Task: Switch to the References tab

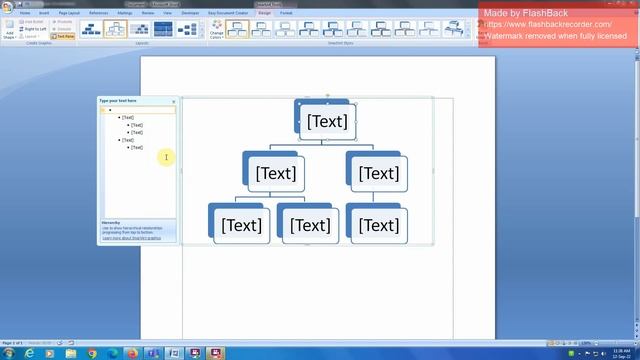Action: pyautogui.click(x=98, y=13)
